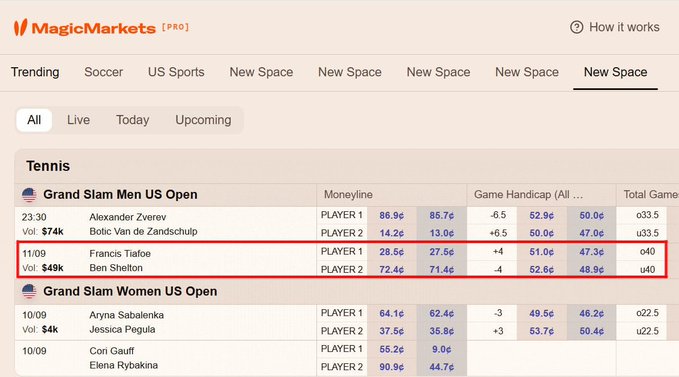Image resolution: width=679 pixels, height=377 pixels.
Task: Click Zandschulp +6.5 handicap 47.0¢ price
Action: [x=592, y=233]
